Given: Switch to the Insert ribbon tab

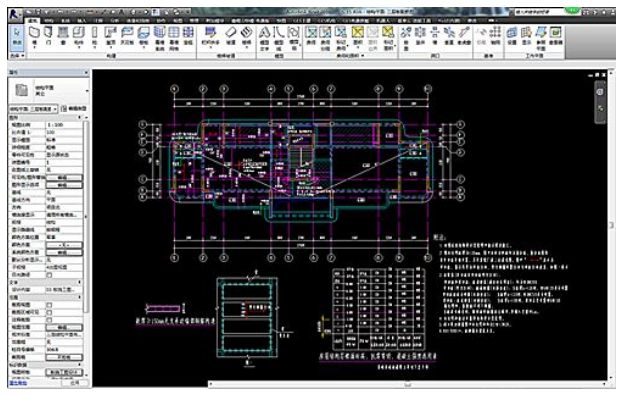Looking at the screenshot, I should click(x=82, y=21).
